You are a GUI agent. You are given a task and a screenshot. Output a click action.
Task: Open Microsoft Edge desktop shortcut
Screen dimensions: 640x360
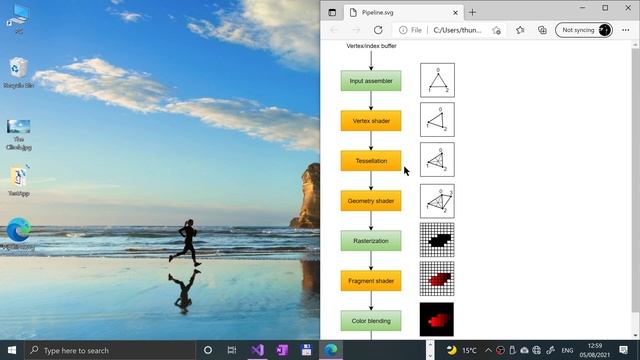coord(18,233)
